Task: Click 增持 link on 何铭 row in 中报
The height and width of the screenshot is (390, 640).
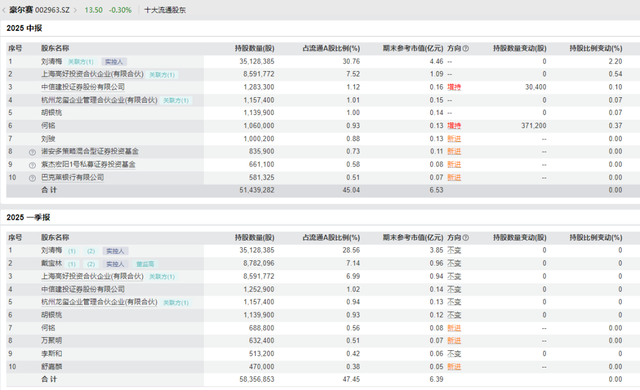Action: click(x=454, y=126)
